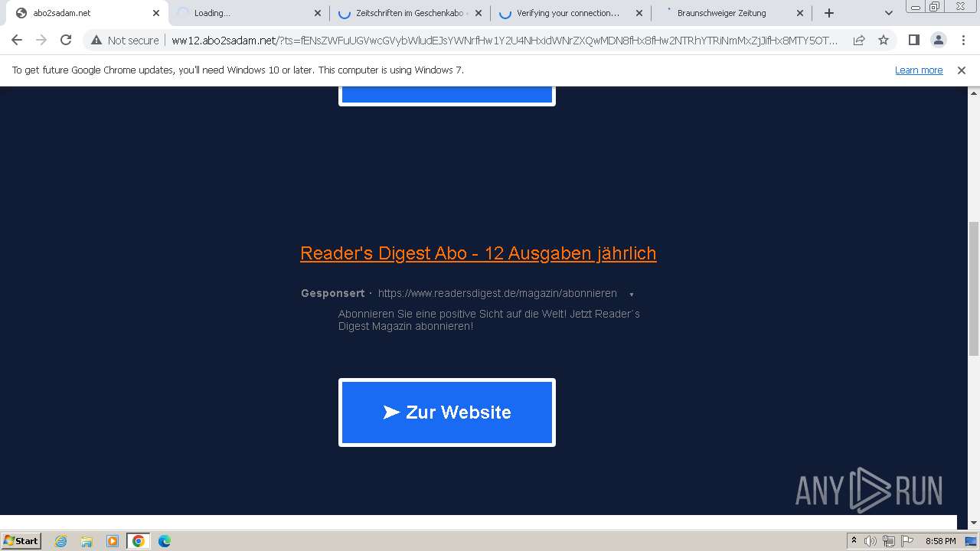Click the readersdigest.de sponsored URL
Screen dimensions: 980x551
(x=498, y=293)
